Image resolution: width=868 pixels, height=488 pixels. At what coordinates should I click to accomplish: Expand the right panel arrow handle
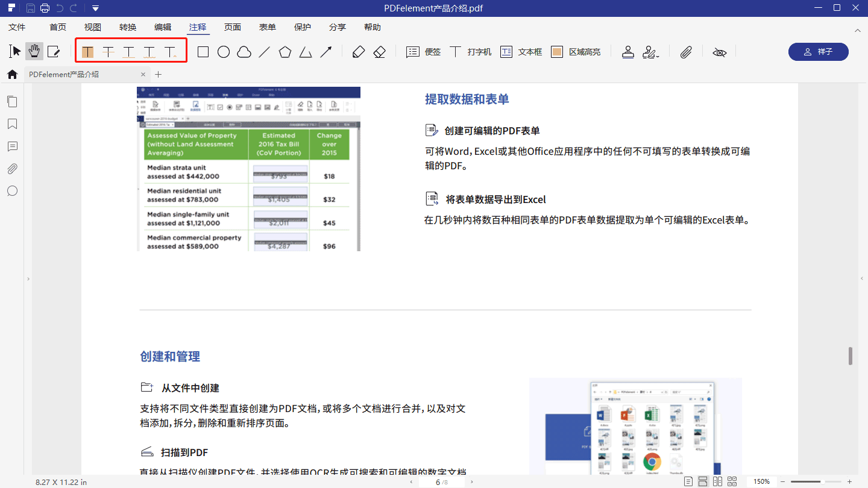(861, 279)
